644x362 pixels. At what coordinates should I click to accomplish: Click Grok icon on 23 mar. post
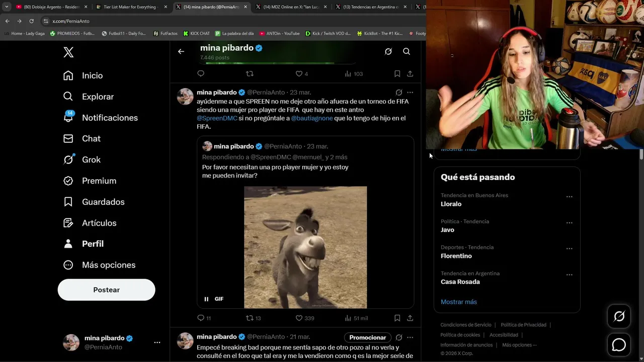(x=399, y=93)
